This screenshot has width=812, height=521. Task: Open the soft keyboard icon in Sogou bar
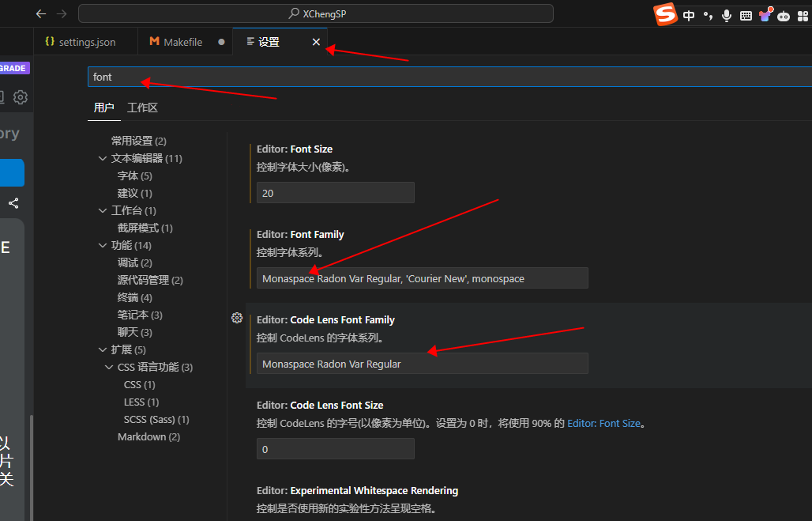(746, 16)
